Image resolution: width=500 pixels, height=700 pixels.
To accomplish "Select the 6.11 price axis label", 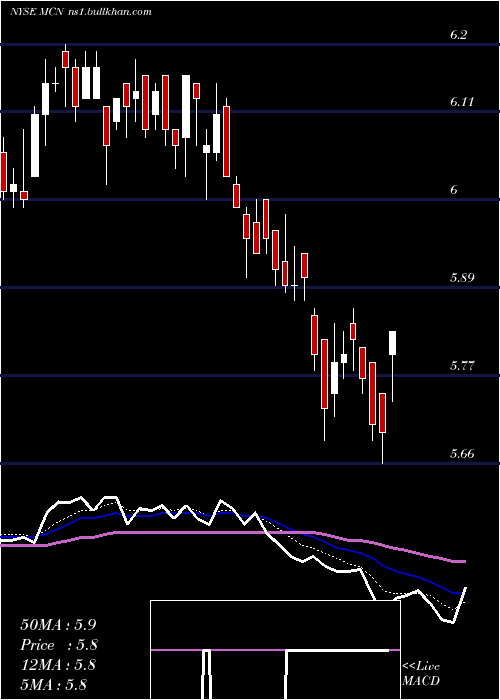I will (x=462, y=102).
